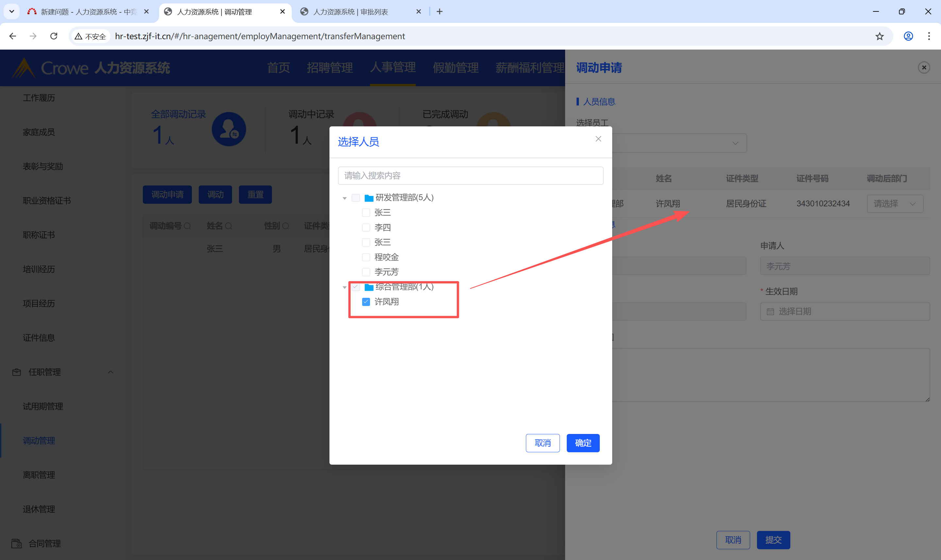The image size is (941, 560).
Task: Click the 综合管理部 folder icon
Action: tap(369, 287)
